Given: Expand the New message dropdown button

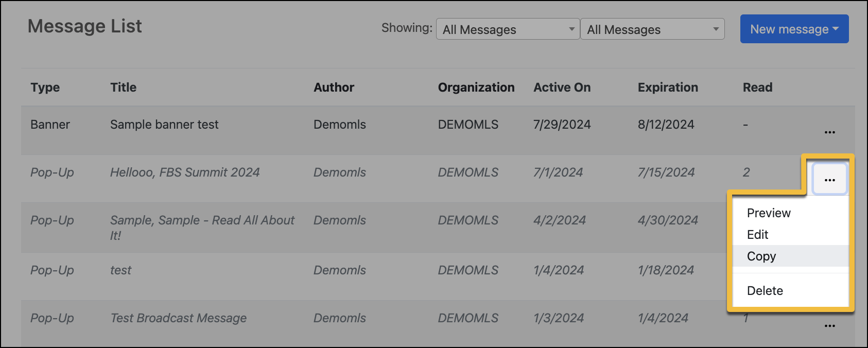Looking at the screenshot, I should (x=794, y=29).
